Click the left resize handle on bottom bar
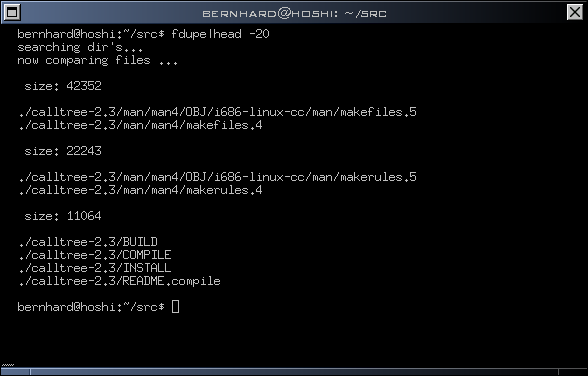The image size is (588, 376). 16,372
